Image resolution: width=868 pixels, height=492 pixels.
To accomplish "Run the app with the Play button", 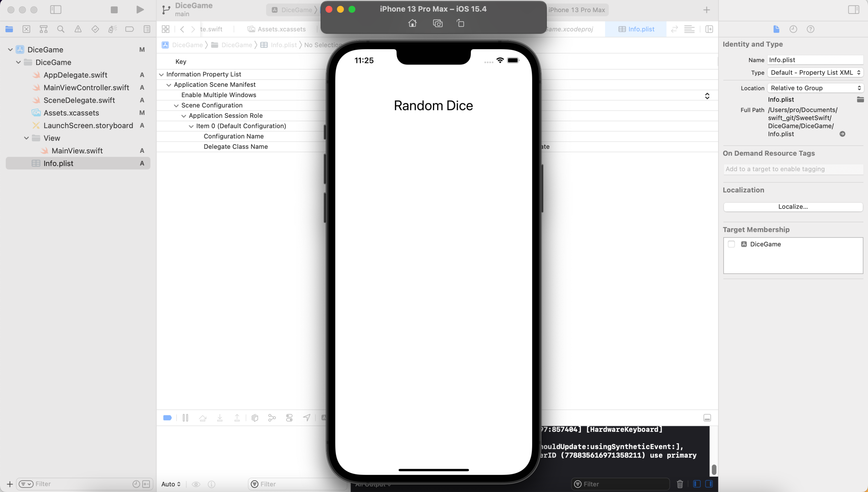I will (x=140, y=10).
